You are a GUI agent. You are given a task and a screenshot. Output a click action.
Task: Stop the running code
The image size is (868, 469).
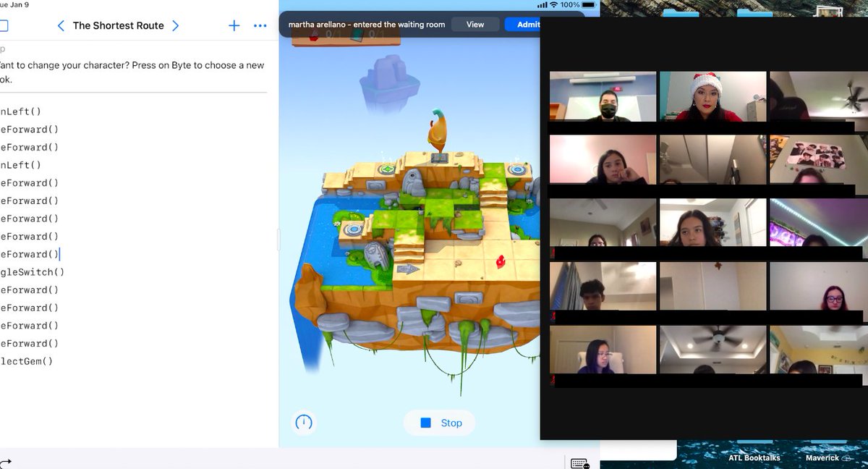coord(439,423)
